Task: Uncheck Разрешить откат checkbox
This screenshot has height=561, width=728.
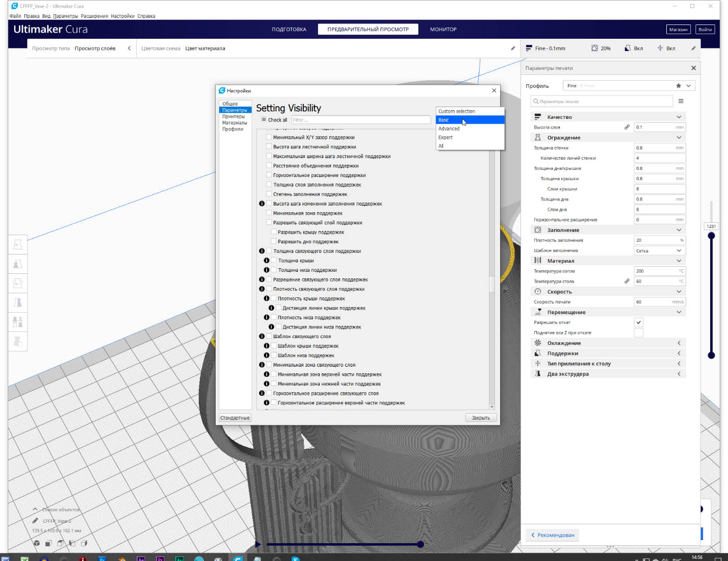Action: (639, 322)
